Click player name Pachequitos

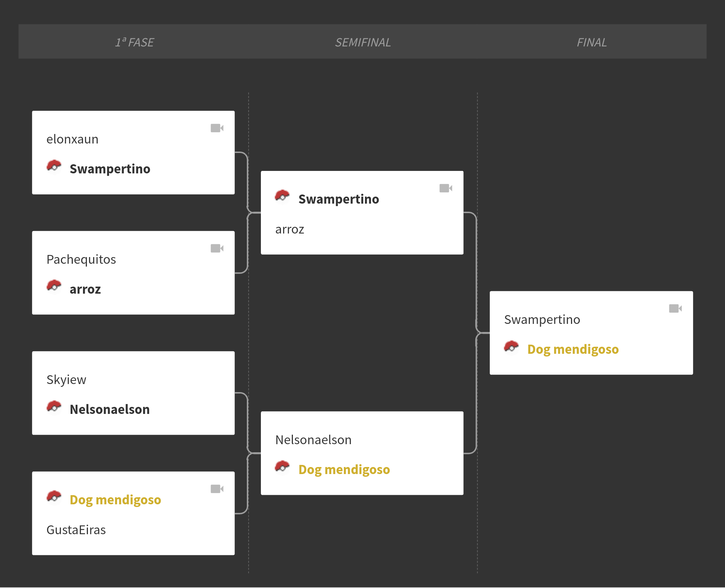(81, 260)
